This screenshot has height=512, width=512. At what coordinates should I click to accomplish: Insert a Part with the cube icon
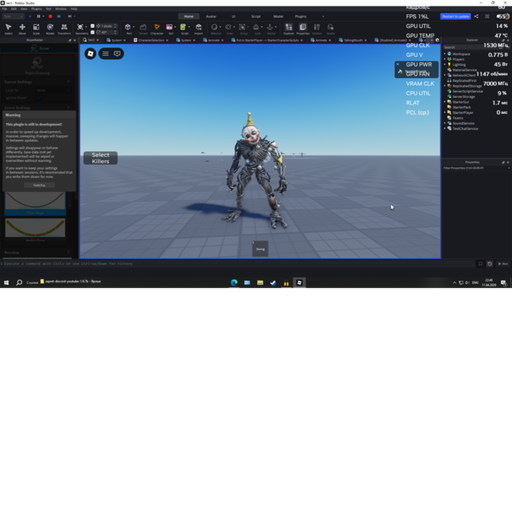coord(128,27)
